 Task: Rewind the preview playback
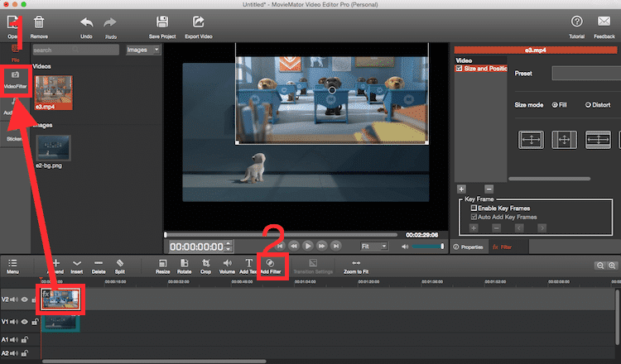click(293, 246)
